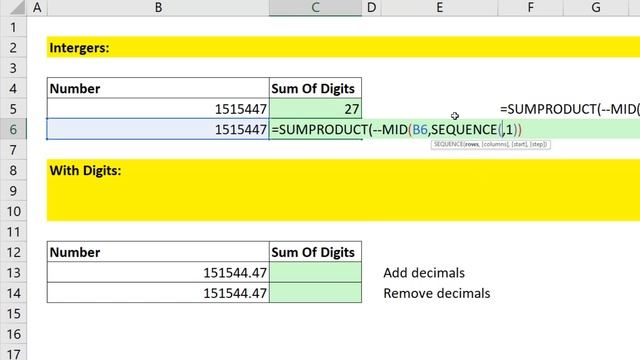Select column B header
The width and height of the screenshot is (640, 360).
coord(158,7)
